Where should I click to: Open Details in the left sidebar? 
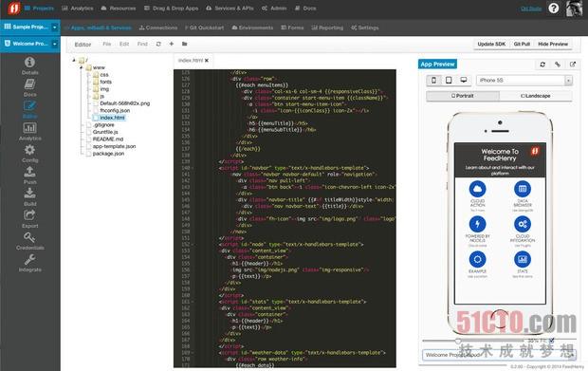(x=30, y=65)
